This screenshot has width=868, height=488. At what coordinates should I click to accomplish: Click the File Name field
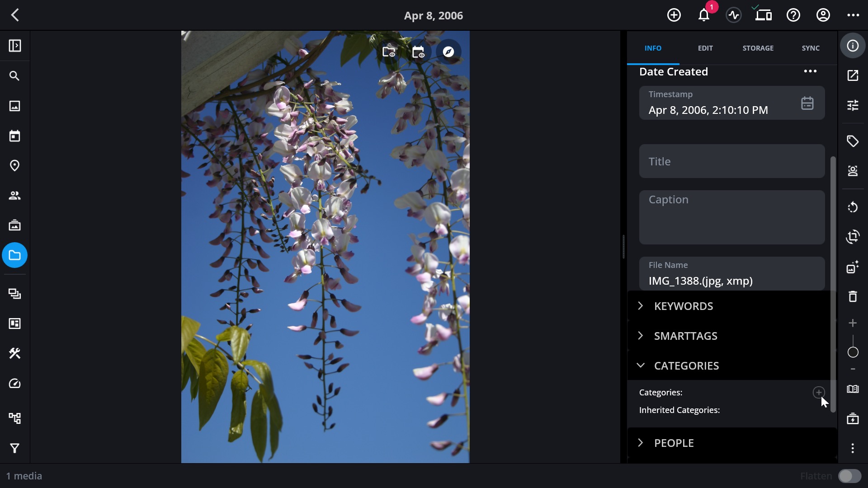[732, 273]
